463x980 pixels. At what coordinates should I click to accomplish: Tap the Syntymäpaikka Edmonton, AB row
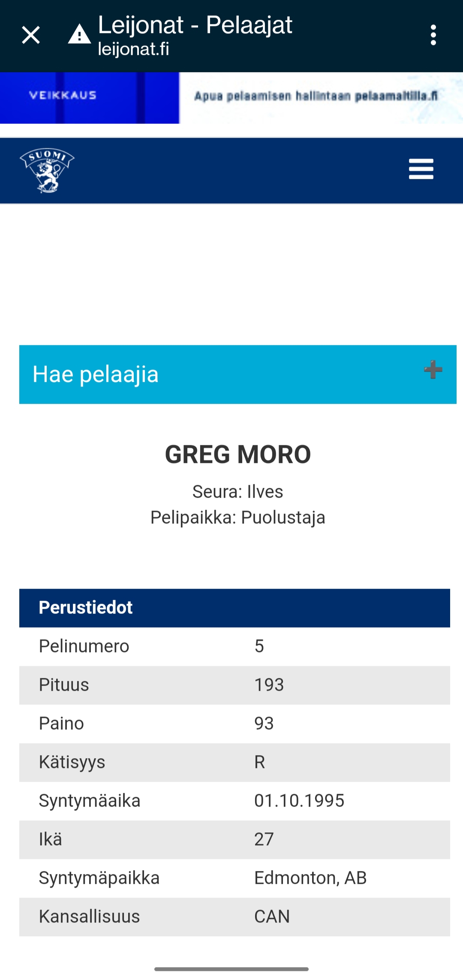tap(235, 878)
